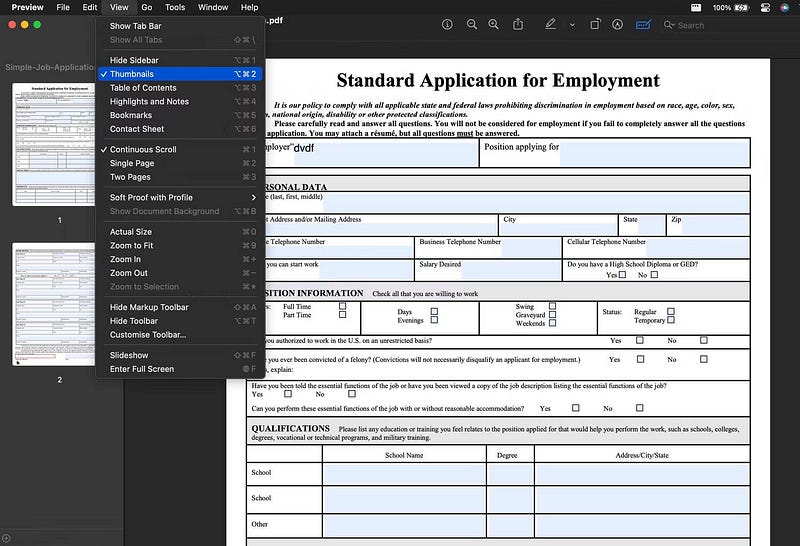The width and height of the screenshot is (800, 546).
Task: Open the Tools menu in menu bar
Action: pyautogui.click(x=175, y=7)
